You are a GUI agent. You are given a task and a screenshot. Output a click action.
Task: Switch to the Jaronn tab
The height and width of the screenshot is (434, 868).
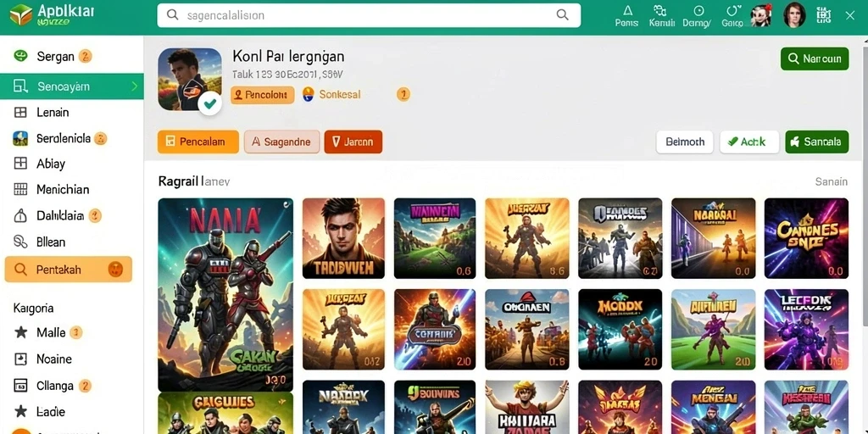coord(353,142)
